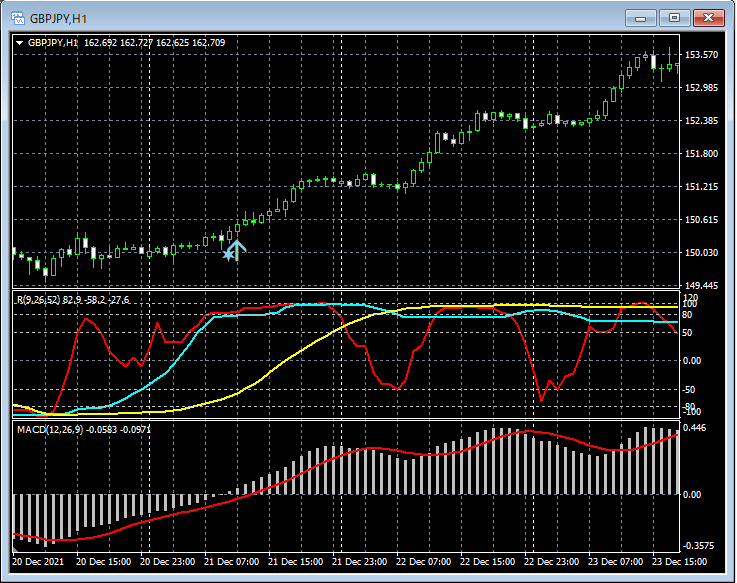The height and width of the screenshot is (583, 737).
Task: Click the 22 Dec 15:00 time label
Action: click(489, 564)
